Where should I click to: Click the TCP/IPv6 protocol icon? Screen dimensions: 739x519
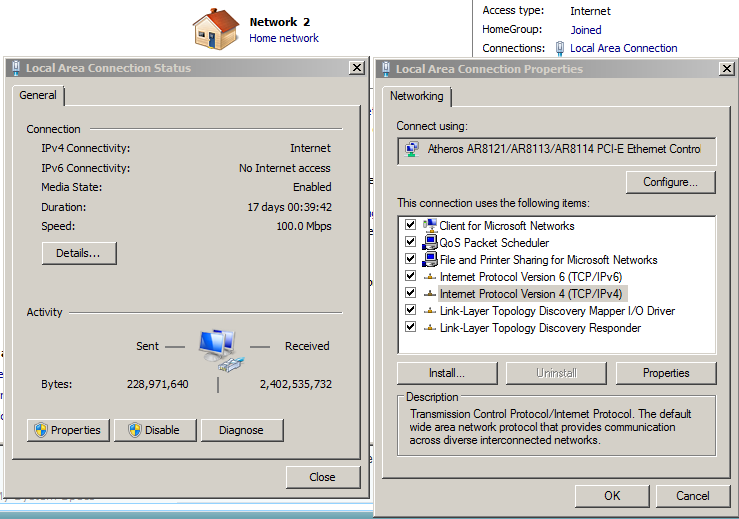[430, 277]
